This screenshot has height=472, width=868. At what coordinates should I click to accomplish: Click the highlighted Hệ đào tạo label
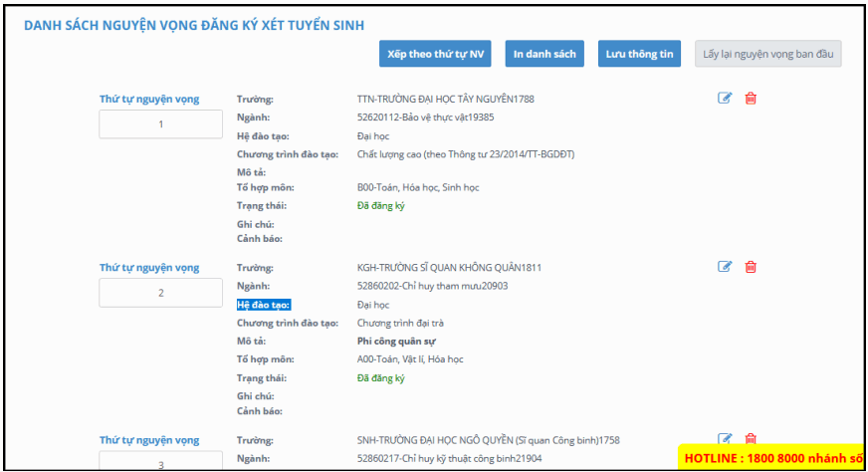(x=264, y=305)
